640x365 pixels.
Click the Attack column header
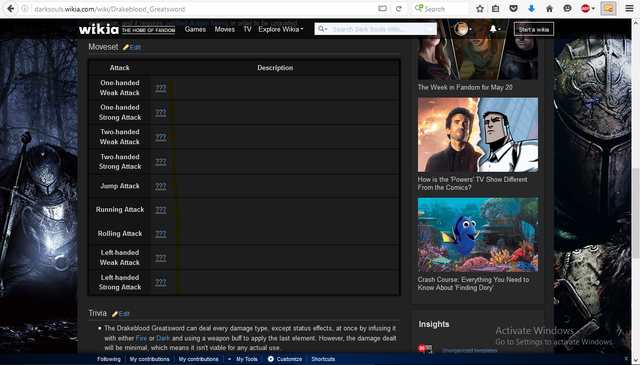(120, 68)
